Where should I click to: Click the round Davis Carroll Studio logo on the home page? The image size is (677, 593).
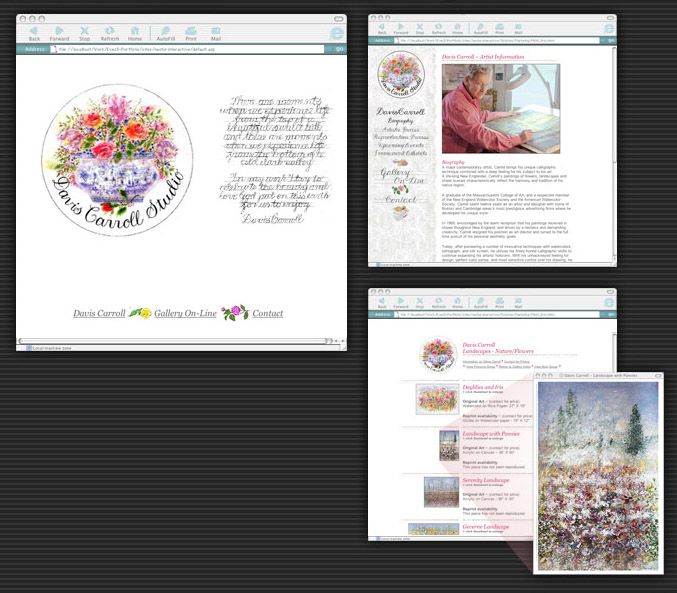coord(117,160)
